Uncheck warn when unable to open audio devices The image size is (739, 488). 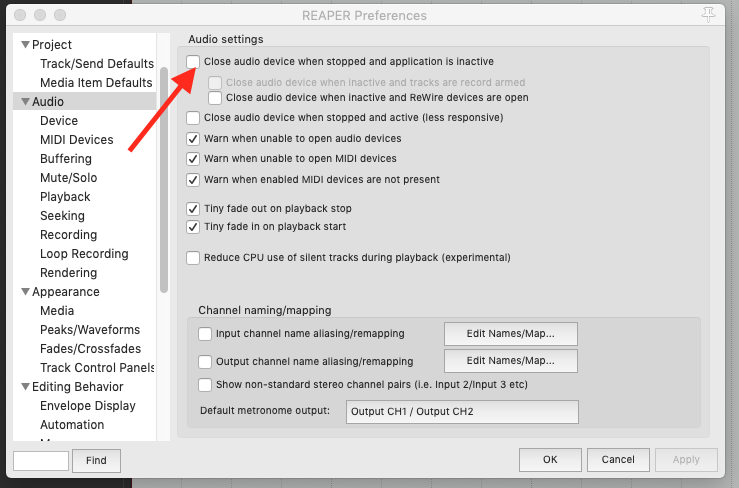[193, 139]
